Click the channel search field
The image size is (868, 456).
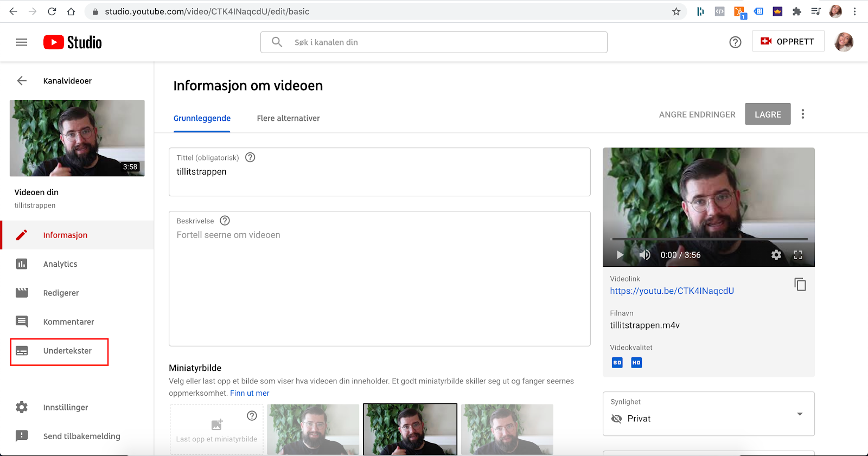tap(434, 42)
